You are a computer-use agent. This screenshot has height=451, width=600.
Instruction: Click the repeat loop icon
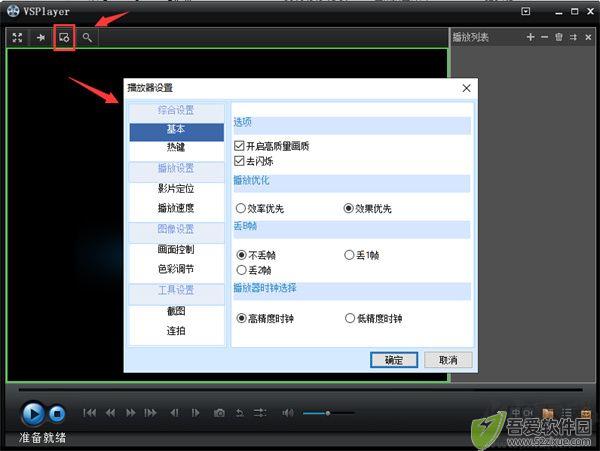240,413
